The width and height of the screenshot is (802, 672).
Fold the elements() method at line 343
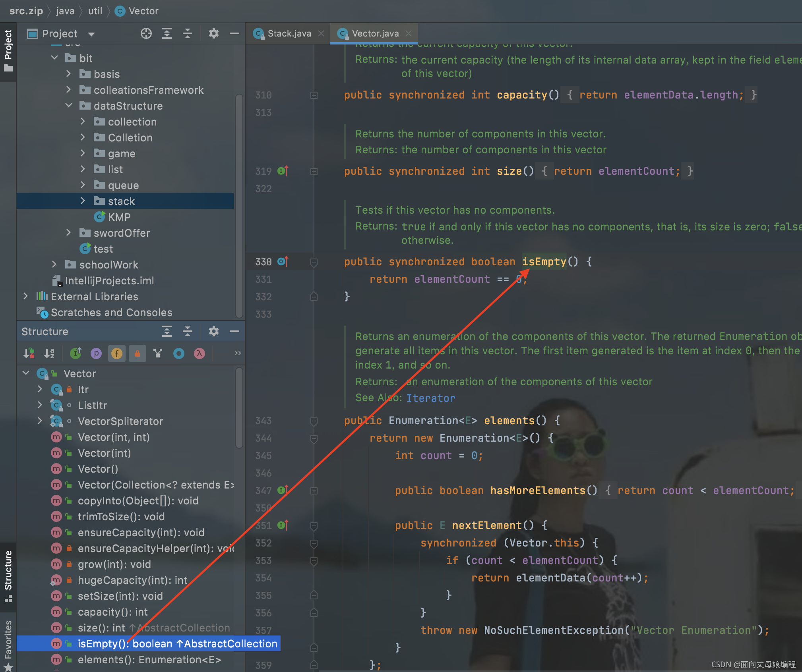(x=314, y=421)
